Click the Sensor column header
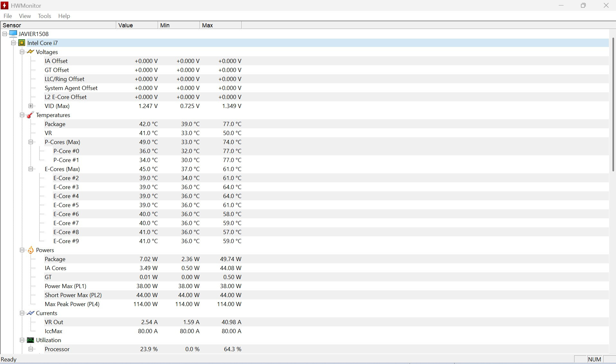The image size is (616, 364). point(58,25)
